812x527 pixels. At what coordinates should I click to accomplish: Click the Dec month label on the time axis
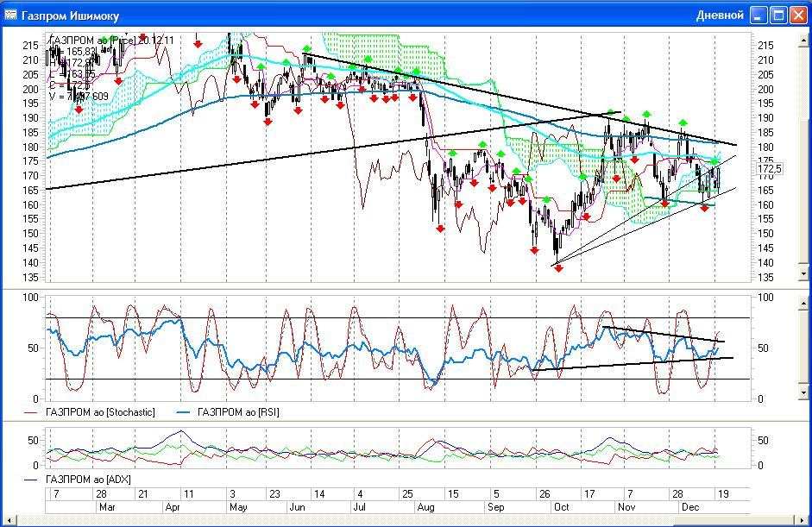(689, 507)
